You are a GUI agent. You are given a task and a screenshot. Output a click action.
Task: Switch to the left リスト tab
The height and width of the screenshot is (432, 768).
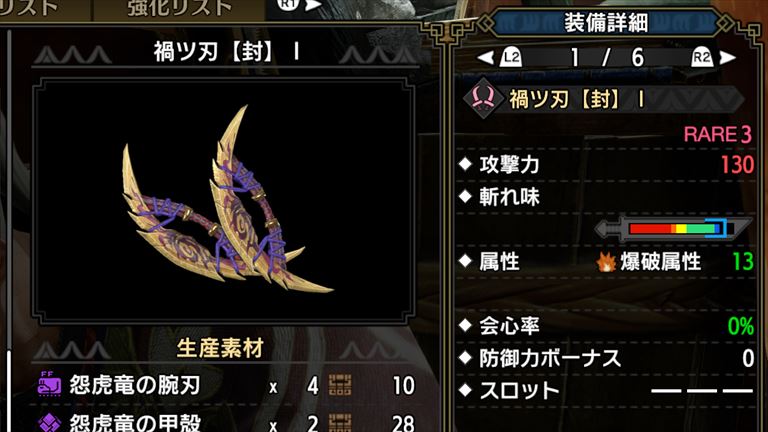click(x=29, y=8)
